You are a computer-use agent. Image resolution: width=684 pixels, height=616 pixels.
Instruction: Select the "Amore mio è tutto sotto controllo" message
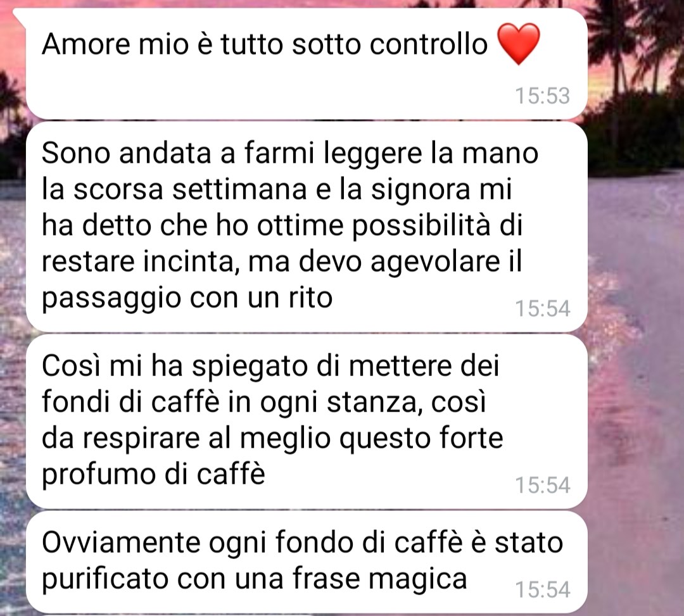[307, 64]
